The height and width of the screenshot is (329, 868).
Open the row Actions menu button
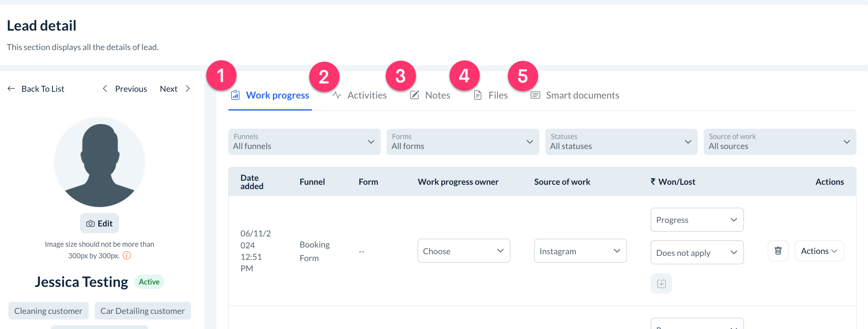tap(819, 251)
